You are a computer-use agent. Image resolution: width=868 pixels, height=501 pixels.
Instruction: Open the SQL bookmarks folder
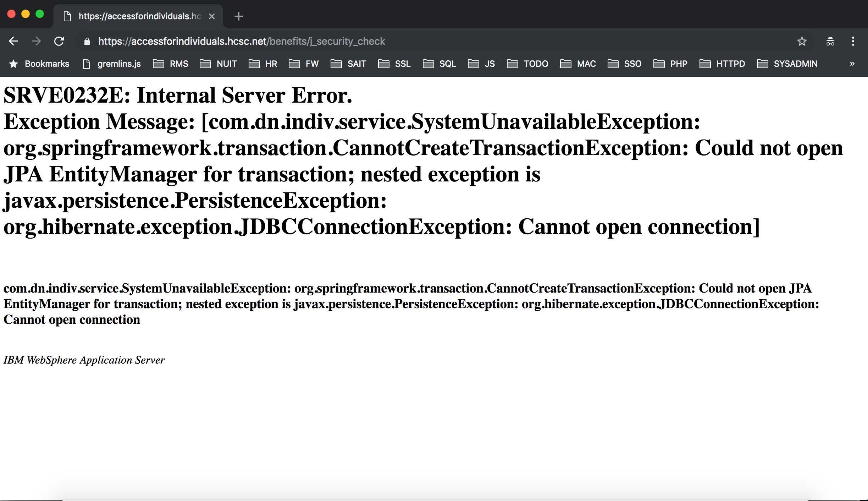[439, 64]
